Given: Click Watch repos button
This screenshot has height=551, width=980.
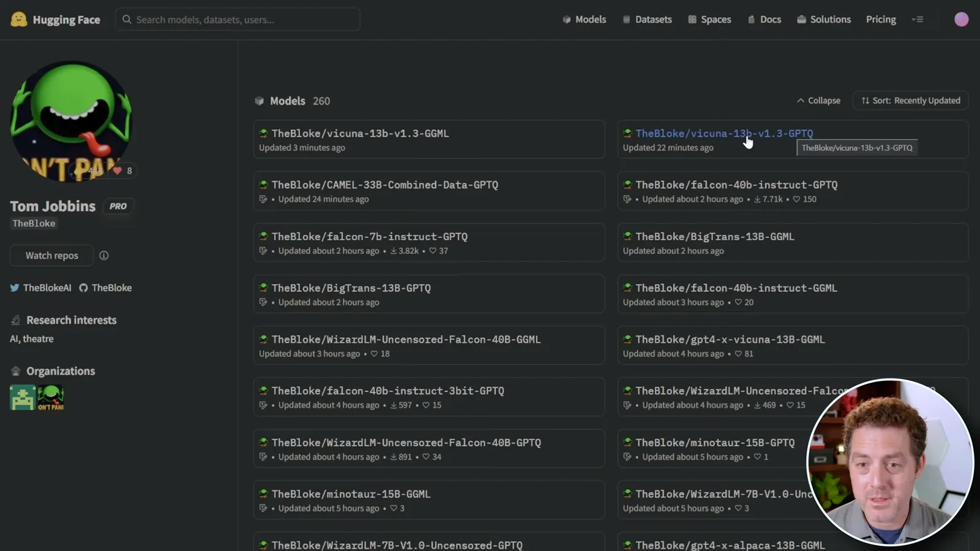Looking at the screenshot, I should tap(51, 255).
